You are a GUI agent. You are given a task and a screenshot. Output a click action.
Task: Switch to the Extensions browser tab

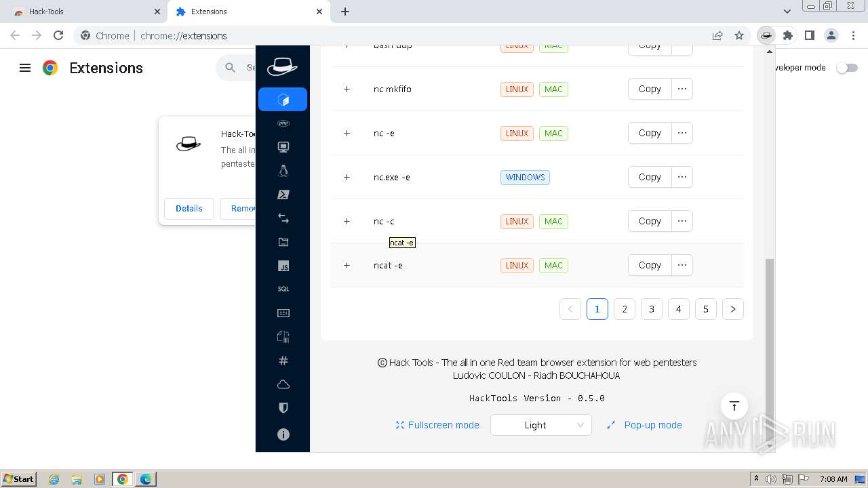click(x=249, y=12)
